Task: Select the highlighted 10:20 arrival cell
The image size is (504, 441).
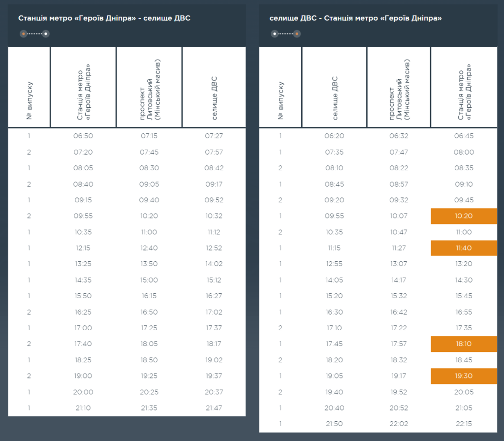Action: (463, 216)
